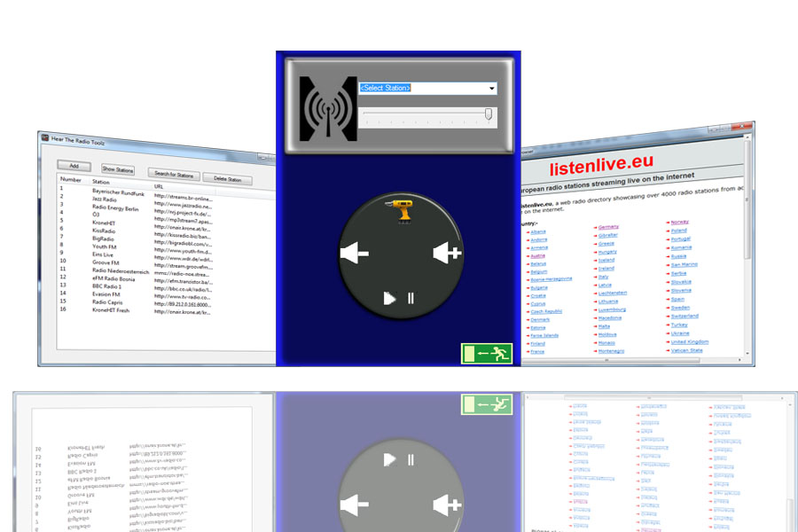
Task: Select the Jazz Radio station row
Action: point(136,201)
